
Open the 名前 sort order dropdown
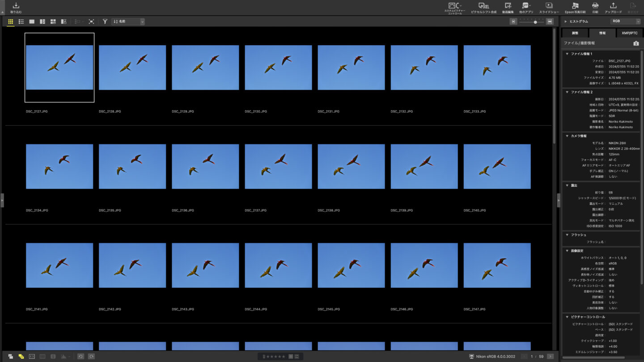click(x=128, y=21)
